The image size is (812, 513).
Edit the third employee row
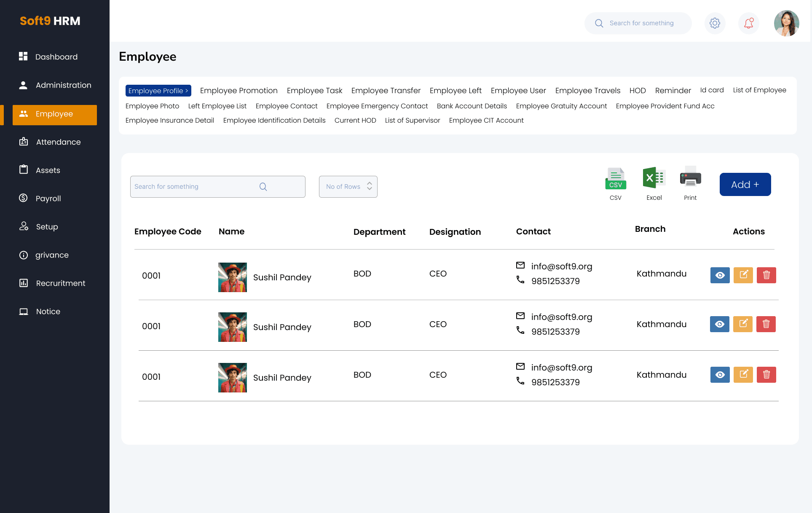(743, 375)
